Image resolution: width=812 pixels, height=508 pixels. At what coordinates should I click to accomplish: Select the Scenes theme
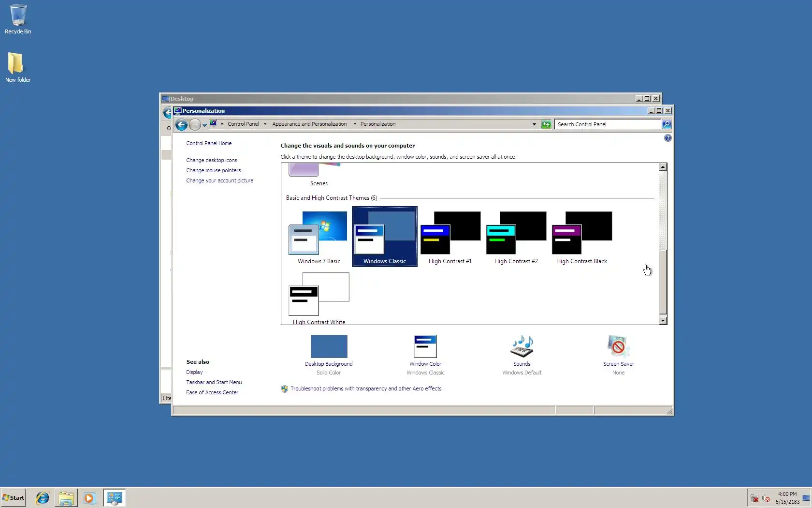pyautogui.click(x=319, y=175)
